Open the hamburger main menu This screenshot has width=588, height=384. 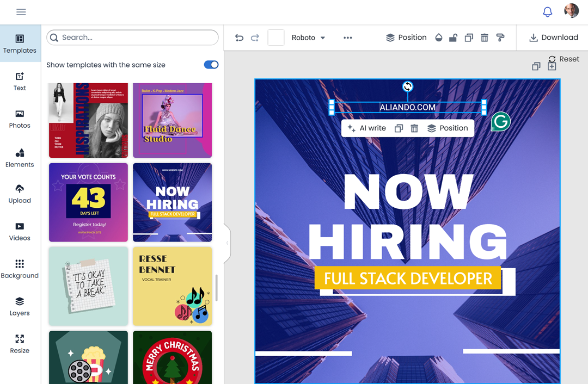click(21, 12)
